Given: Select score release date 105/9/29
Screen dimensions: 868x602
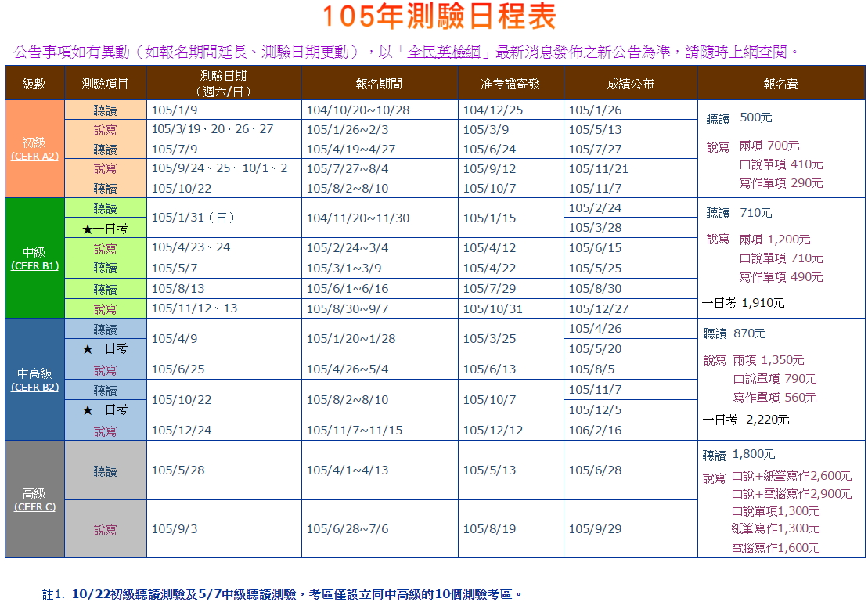Looking at the screenshot, I should [x=595, y=529].
